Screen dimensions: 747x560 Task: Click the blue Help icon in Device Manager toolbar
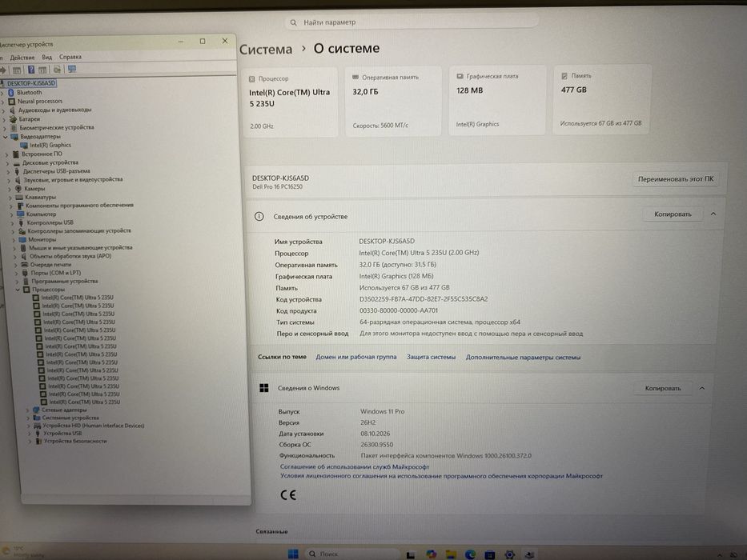tap(31, 70)
